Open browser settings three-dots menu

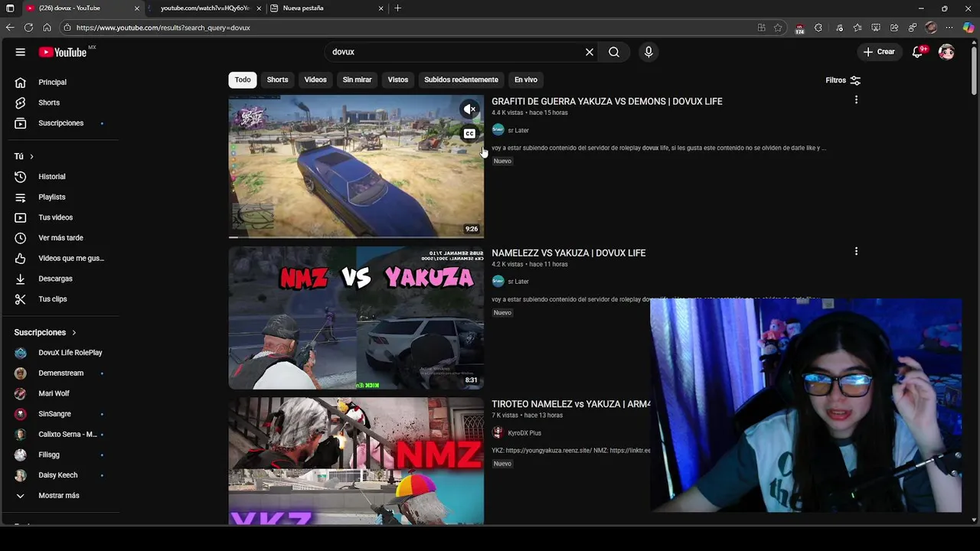click(949, 28)
